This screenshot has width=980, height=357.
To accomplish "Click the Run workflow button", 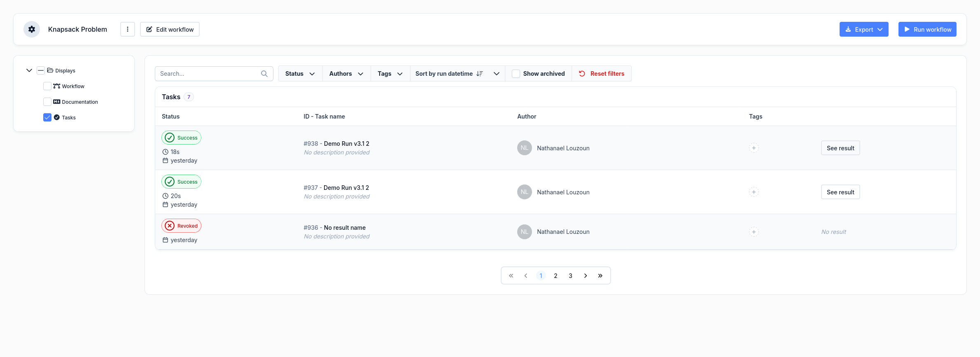I will click(927, 29).
